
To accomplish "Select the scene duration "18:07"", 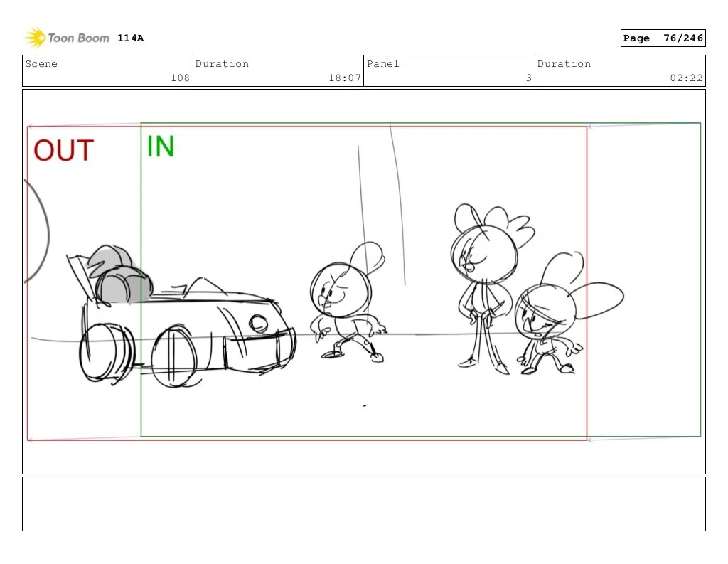I will [345, 78].
